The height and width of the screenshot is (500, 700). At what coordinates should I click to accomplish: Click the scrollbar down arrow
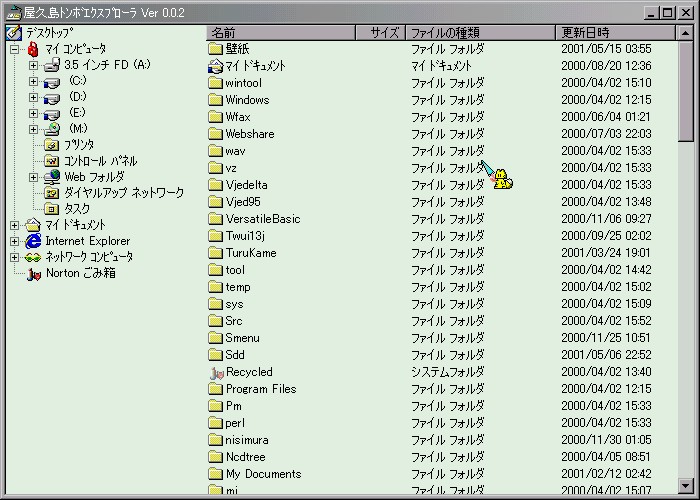(685, 485)
